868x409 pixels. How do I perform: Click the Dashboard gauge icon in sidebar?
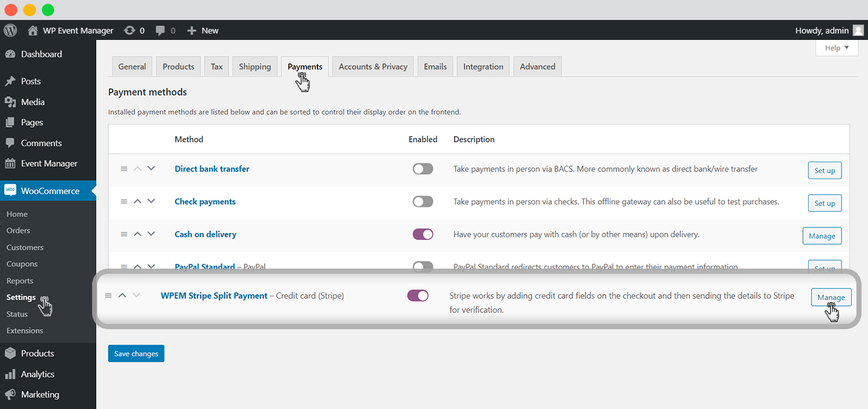(10, 54)
